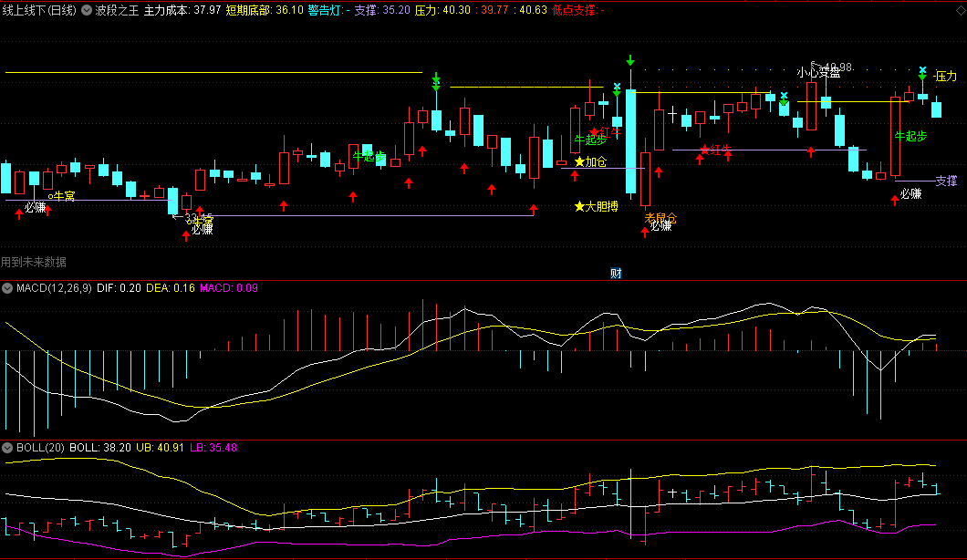Viewport: 967px width, 560px height.
Task: Click the ★加仓 signal label
Action: (591, 161)
